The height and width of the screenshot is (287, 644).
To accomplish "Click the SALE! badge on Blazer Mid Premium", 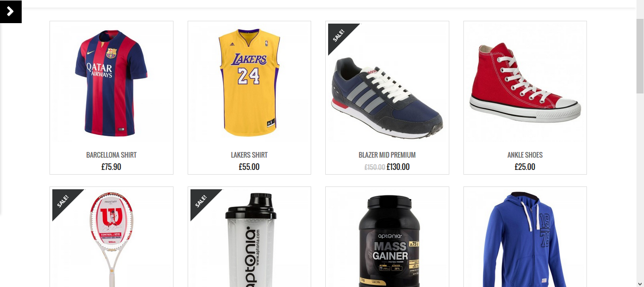I will 339,34.
